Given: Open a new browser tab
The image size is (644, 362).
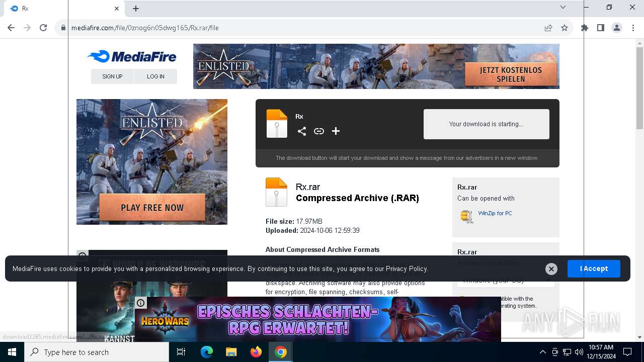Looking at the screenshot, I should tap(136, 9).
